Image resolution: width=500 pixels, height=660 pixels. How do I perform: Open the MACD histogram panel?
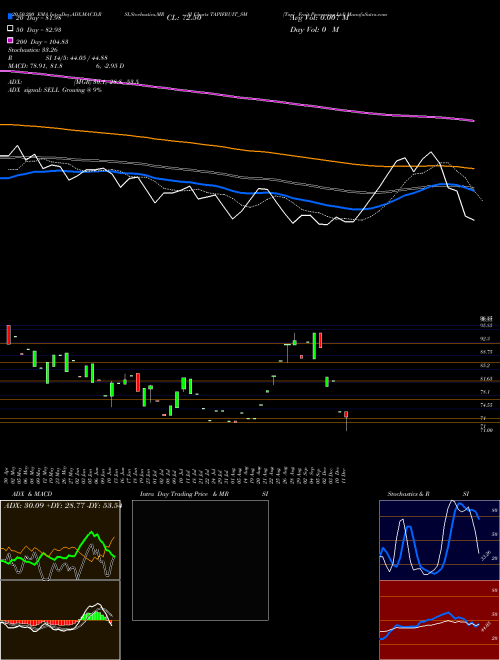click(60, 620)
